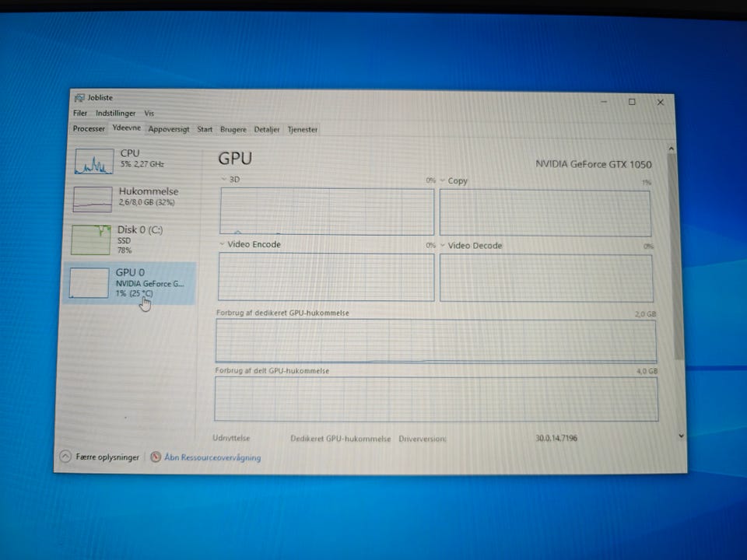This screenshot has height=560, width=747.
Task: Switch to the Ydeevne tab
Action: click(x=126, y=128)
